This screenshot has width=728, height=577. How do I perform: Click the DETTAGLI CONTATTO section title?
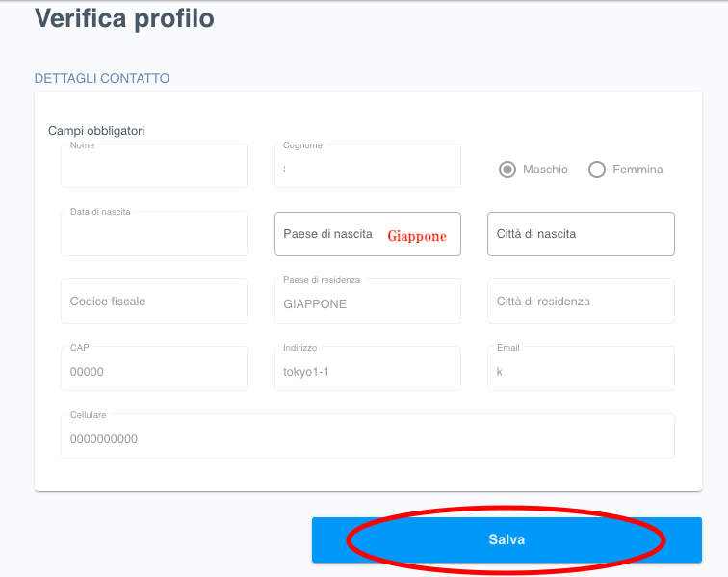click(x=102, y=78)
